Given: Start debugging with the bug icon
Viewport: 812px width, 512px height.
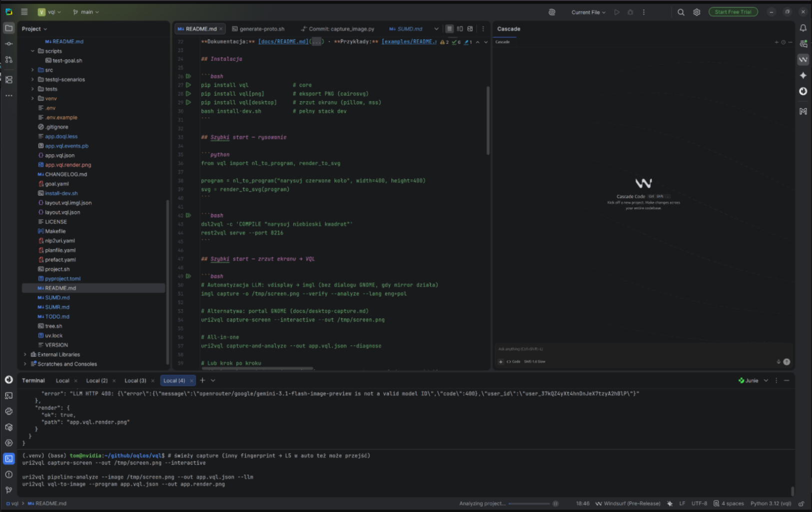Looking at the screenshot, I should (631, 12).
